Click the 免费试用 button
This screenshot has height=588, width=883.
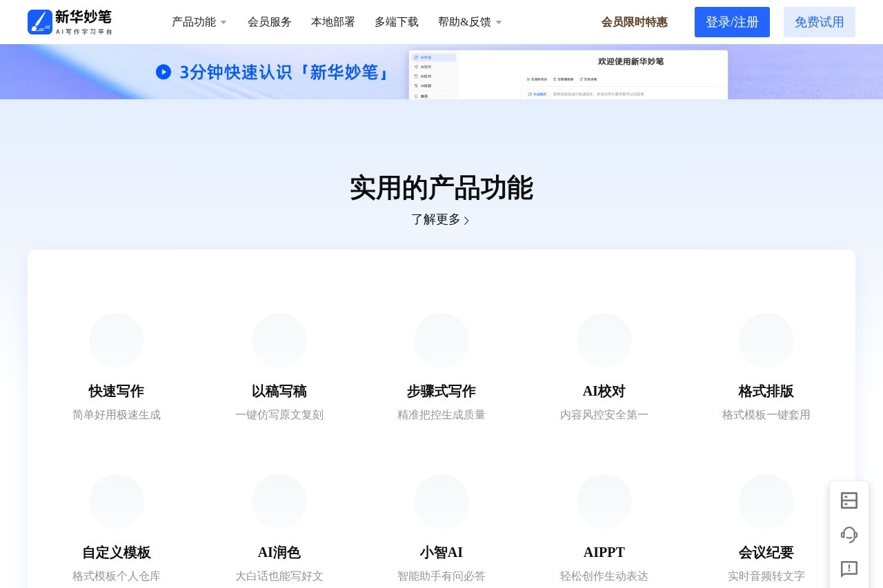click(819, 21)
